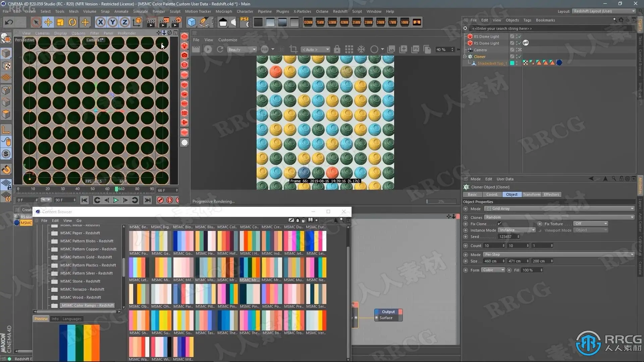
Task: Click the MSMC Pill color ramp thumbnail
Action: click(x=205, y=294)
